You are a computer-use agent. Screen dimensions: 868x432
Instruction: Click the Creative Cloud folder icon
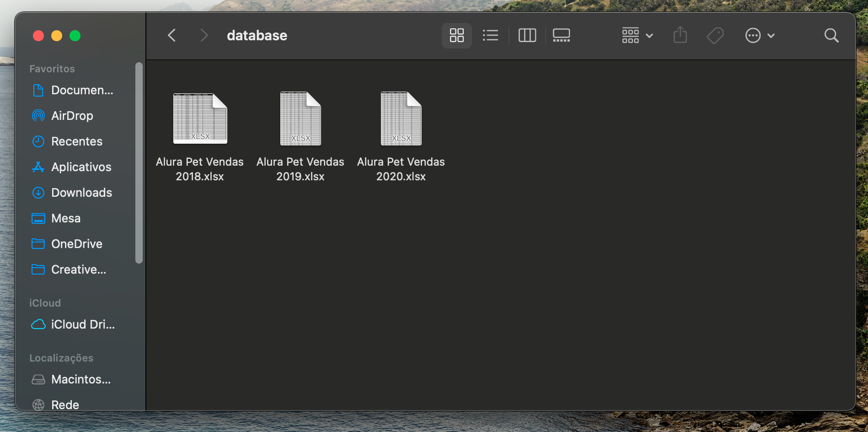(x=38, y=270)
